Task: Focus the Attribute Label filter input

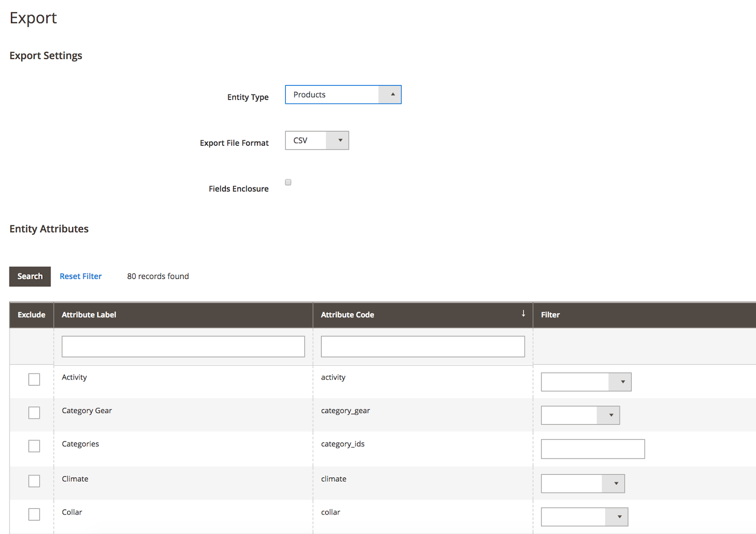Action: [x=183, y=347]
